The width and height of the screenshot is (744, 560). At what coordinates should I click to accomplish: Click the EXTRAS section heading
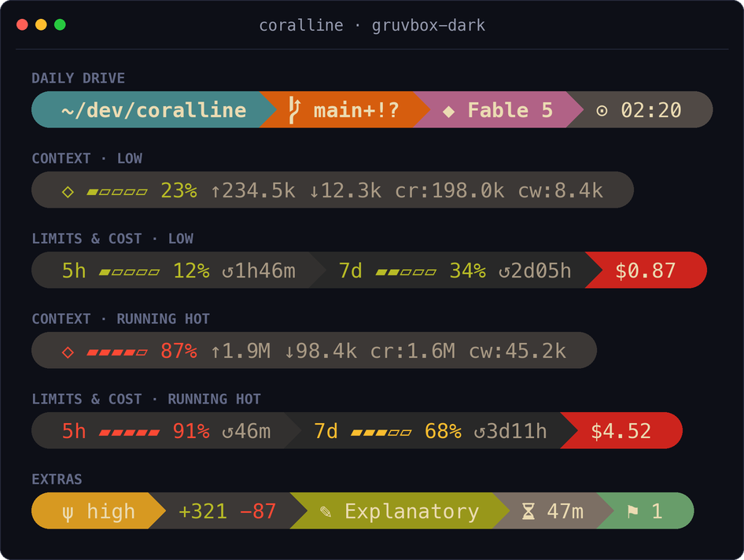(57, 479)
